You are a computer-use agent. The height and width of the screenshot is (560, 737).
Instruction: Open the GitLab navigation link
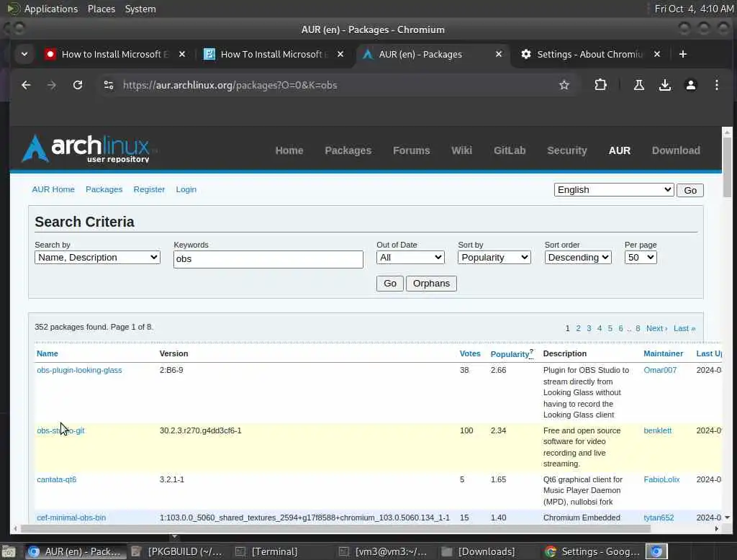[510, 150]
